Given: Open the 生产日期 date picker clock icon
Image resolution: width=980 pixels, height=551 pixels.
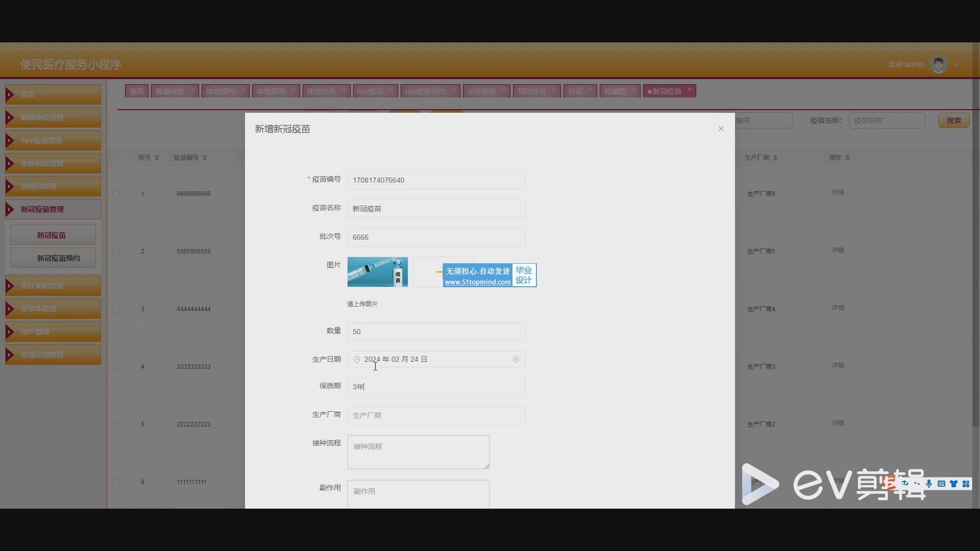Looking at the screenshot, I should point(357,359).
